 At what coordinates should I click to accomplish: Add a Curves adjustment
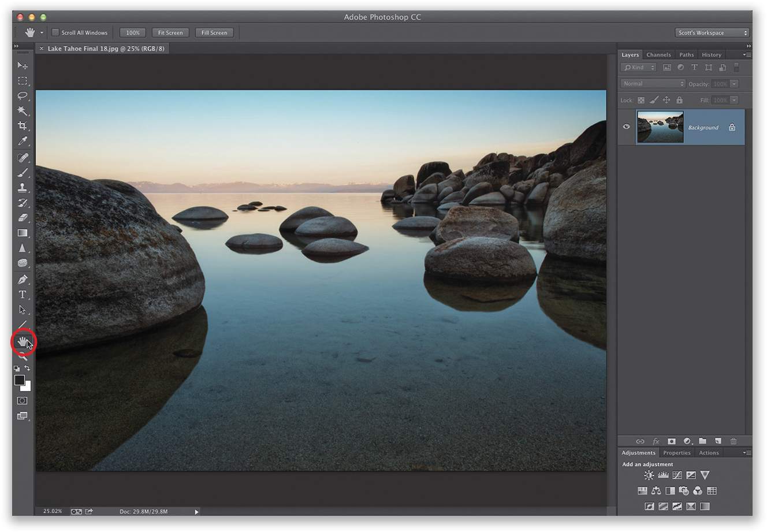677,475
